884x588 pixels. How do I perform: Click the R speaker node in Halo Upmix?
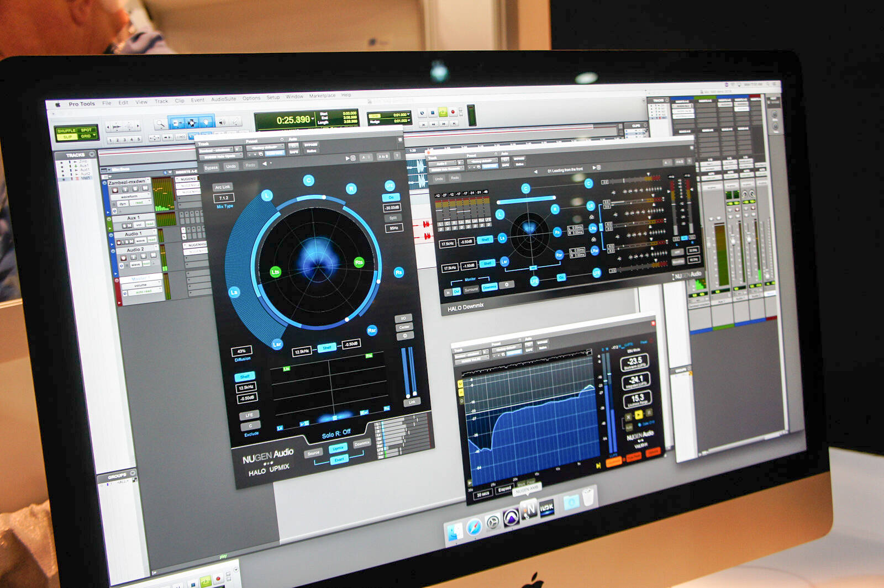pyautogui.click(x=351, y=189)
